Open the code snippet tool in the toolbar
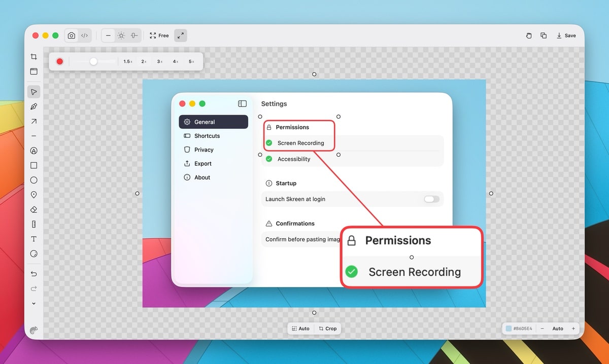The width and height of the screenshot is (609, 364). (84, 35)
